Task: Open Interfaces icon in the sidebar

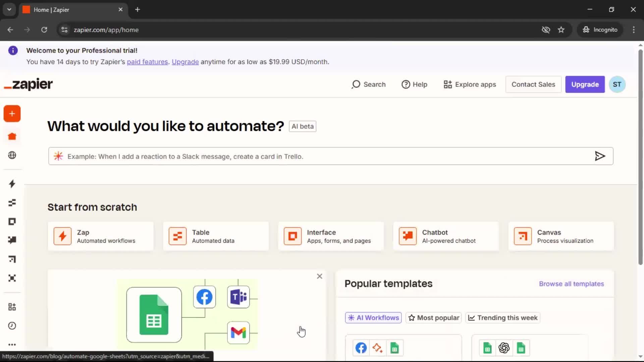Action: (12, 222)
